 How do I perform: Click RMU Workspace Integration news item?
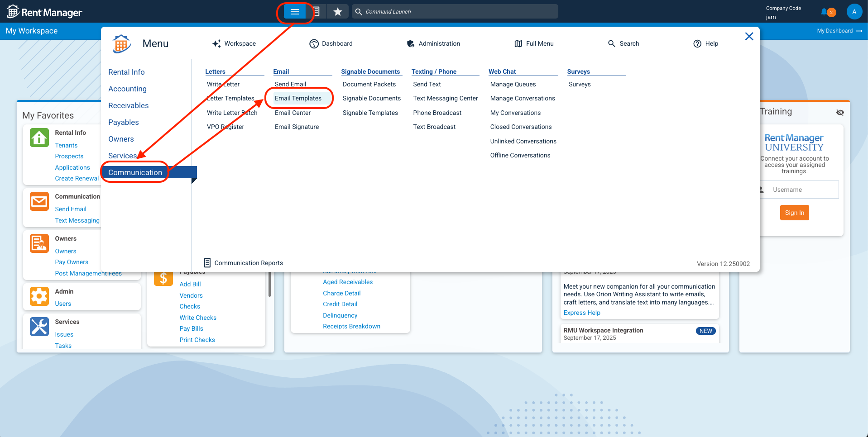(x=603, y=330)
